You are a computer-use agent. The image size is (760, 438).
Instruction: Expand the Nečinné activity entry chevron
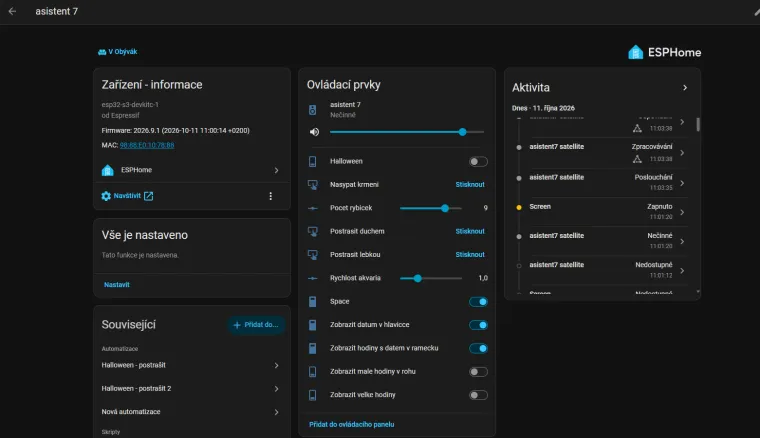tap(682, 241)
